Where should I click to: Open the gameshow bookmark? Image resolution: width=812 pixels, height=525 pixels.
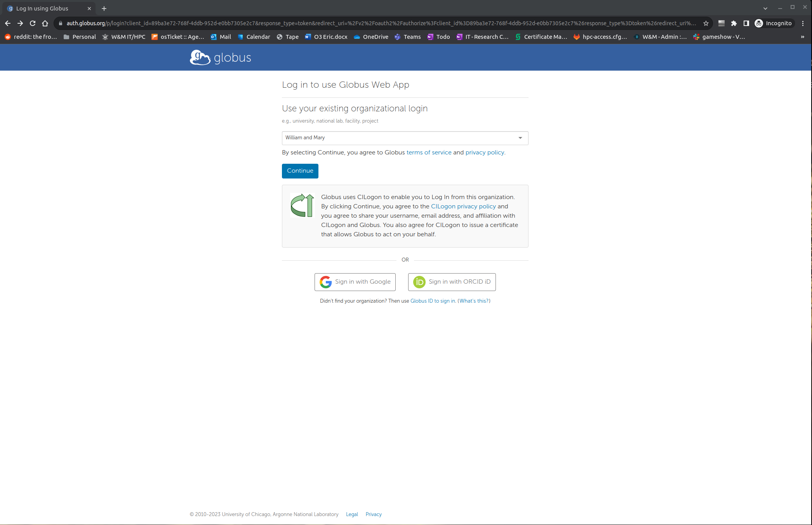click(x=719, y=37)
